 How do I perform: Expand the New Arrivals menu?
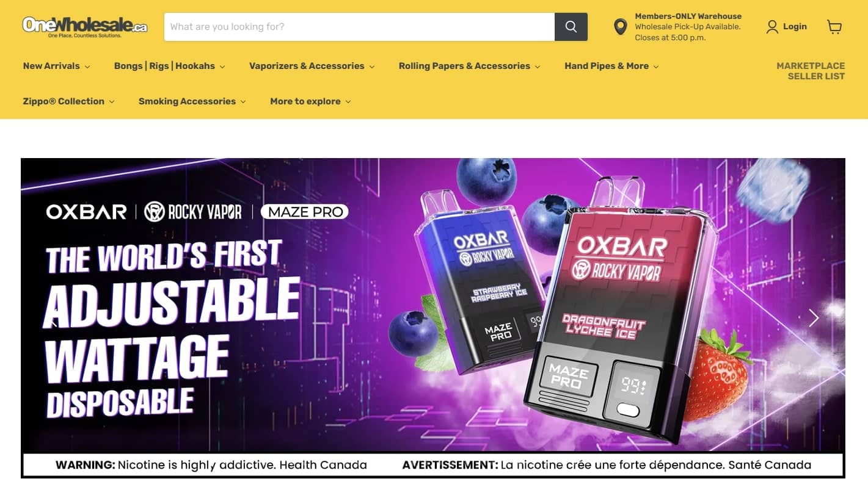click(x=57, y=66)
